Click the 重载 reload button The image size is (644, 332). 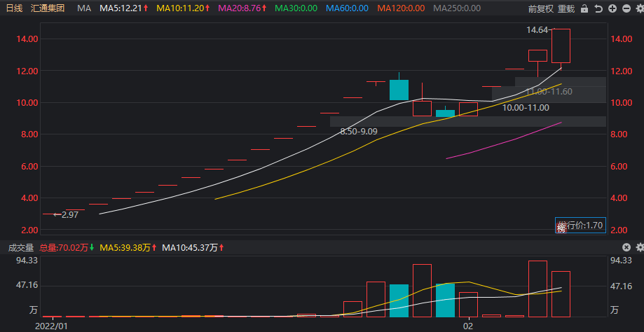coord(567,8)
